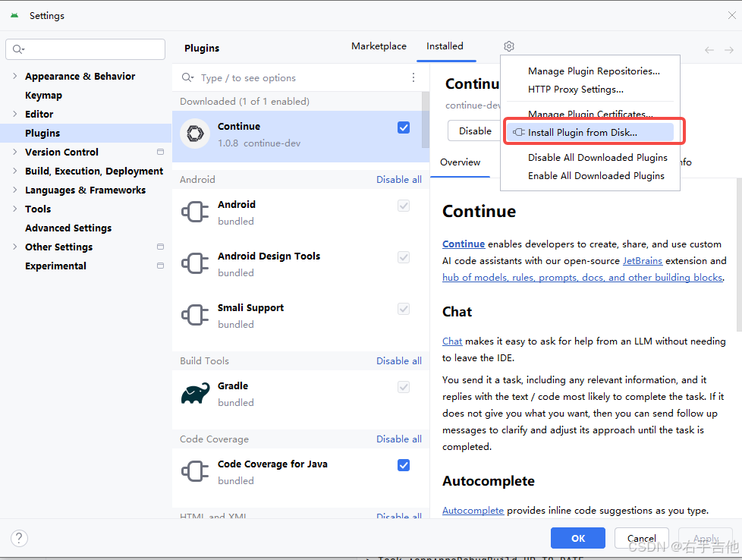The width and height of the screenshot is (742, 560).
Task: Expand Appearance & Behavior settings
Action: click(x=14, y=76)
